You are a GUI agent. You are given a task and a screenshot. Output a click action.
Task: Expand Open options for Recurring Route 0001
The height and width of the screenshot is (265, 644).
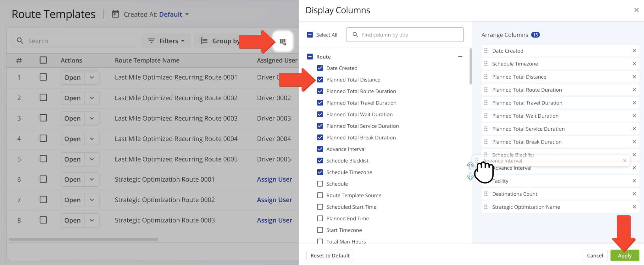click(92, 77)
